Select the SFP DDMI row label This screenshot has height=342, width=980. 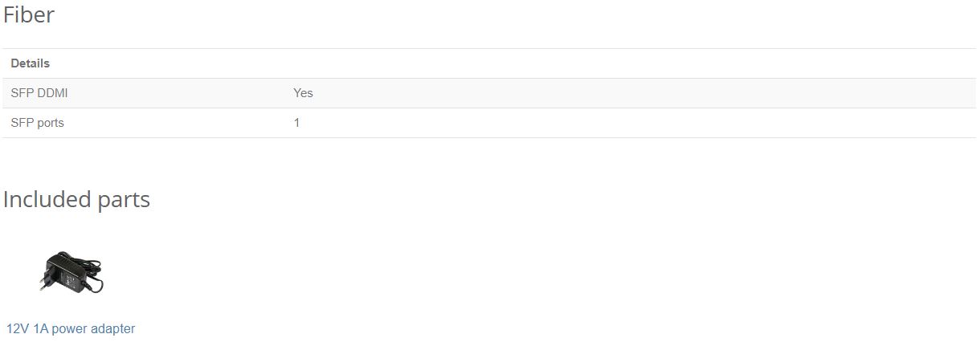pos(39,92)
